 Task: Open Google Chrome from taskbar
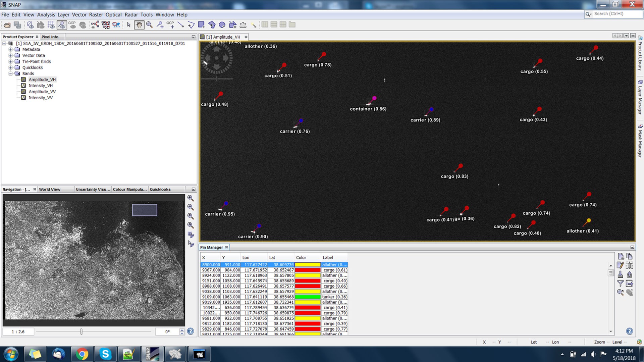[82, 354]
